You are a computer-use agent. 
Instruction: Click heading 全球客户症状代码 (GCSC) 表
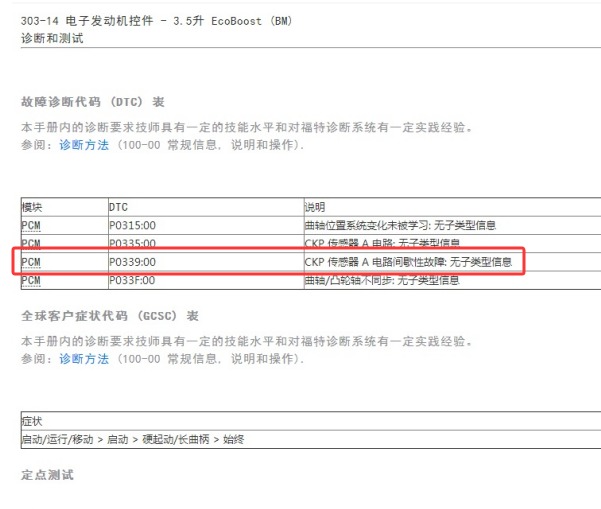(x=110, y=316)
